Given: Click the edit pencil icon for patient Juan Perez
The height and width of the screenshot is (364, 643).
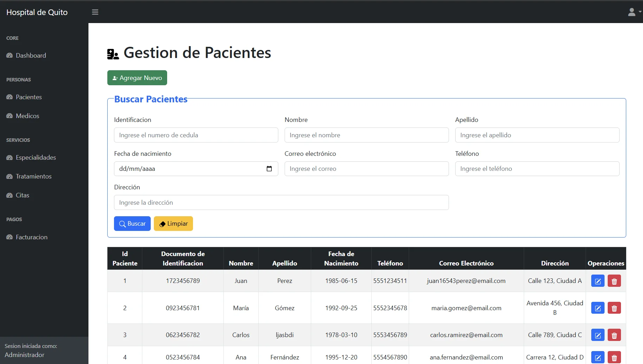Looking at the screenshot, I should tap(598, 281).
